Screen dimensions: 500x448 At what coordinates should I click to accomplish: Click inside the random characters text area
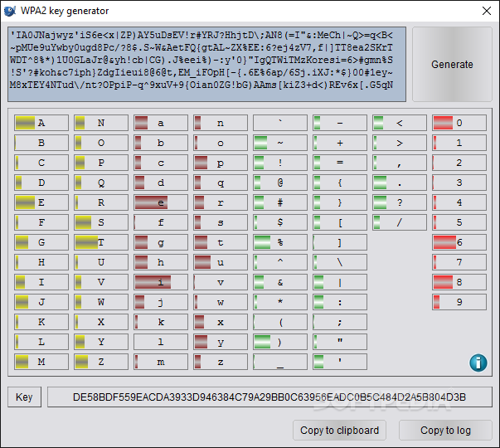206,64
